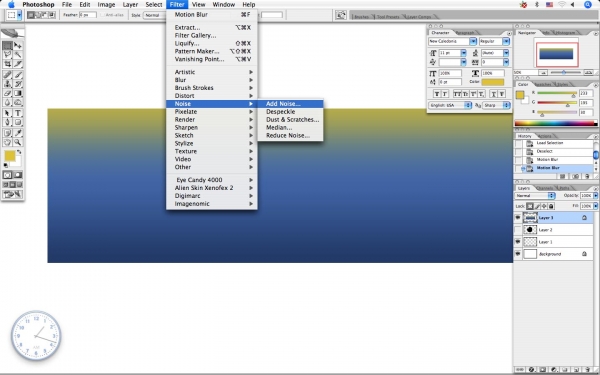Viewport: 600px width, 375px height.
Task: Select the Rectangular Marquee tool
Action: point(7,46)
